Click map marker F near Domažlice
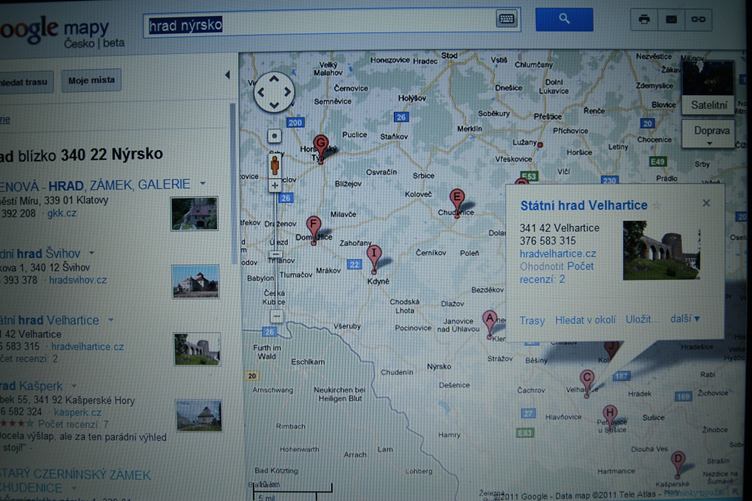 pyautogui.click(x=314, y=230)
